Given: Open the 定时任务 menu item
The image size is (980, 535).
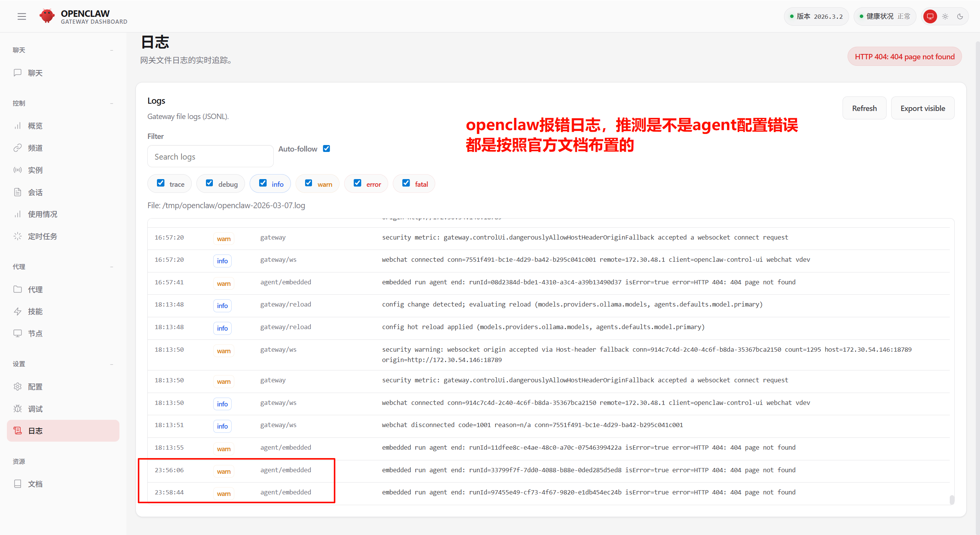Looking at the screenshot, I should [x=42, y=237].
